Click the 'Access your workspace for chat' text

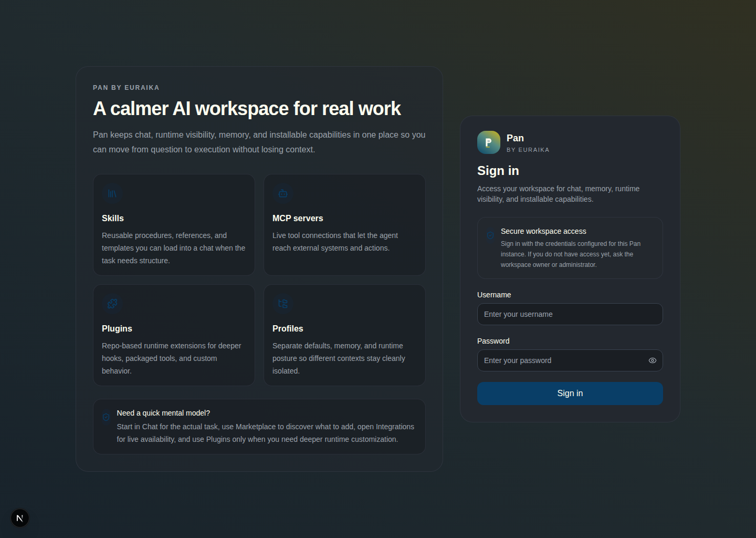click(558, 194)
